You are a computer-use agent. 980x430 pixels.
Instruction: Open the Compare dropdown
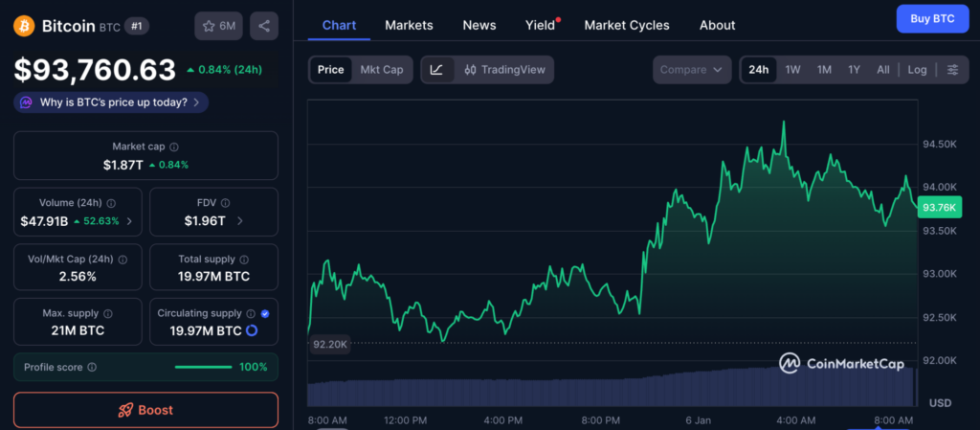coord(692,70)
